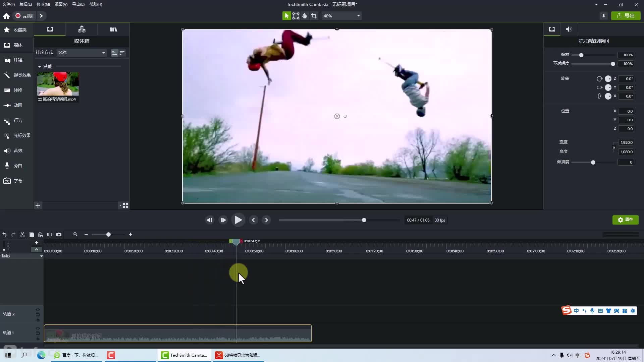Open the 导出(E) menu
Viewport: 644px width, 362px height.
pyautogui.click(x=78, y=4)
